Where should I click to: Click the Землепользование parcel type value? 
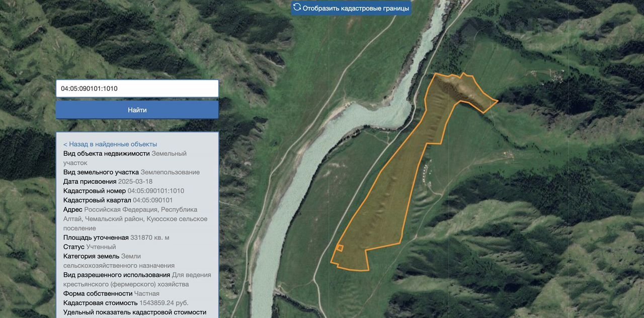tap(170, 172)
